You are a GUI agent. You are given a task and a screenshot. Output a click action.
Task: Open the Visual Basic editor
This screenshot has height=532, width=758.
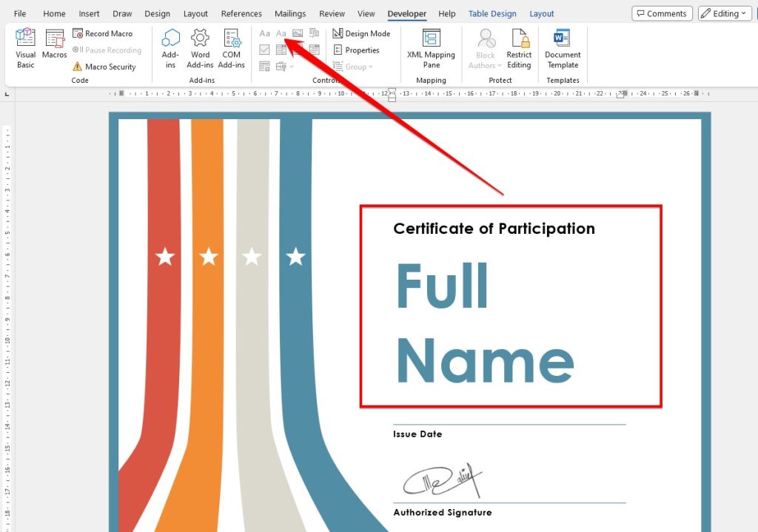pos(25,48)
